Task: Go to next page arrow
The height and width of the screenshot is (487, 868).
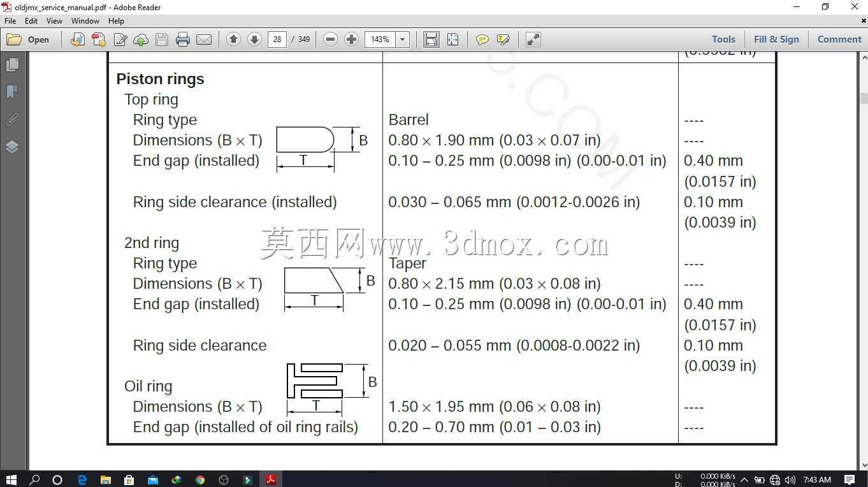Action: 254,40
